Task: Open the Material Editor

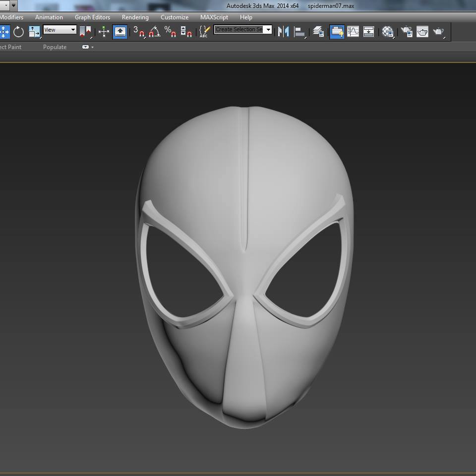Action: (x=388, y=32)
